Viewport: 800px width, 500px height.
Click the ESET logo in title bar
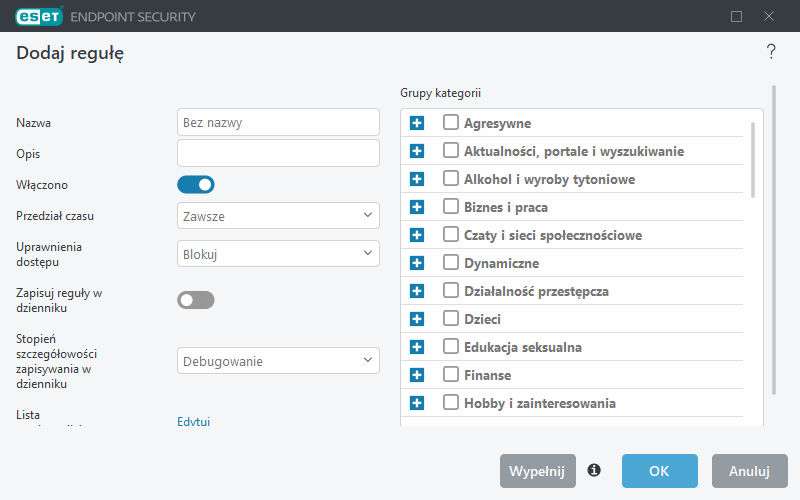39,16
